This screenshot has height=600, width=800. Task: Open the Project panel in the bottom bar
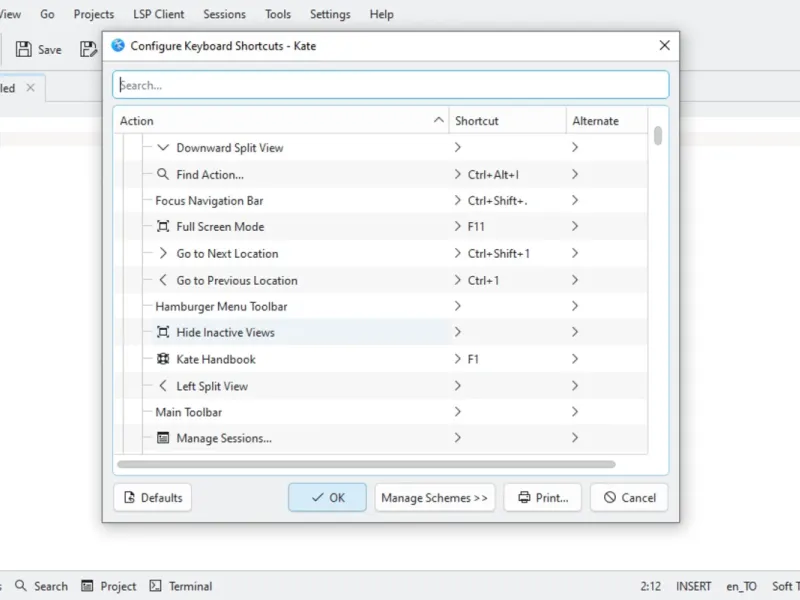109,586
